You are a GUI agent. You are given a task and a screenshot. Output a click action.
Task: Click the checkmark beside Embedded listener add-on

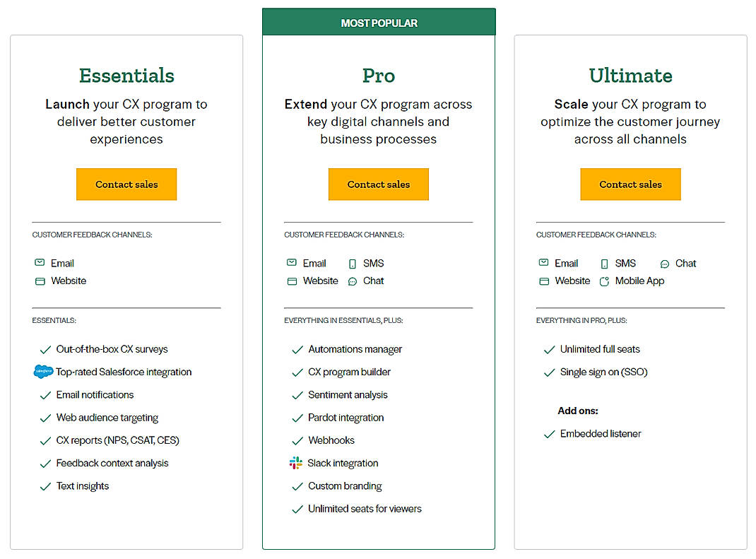(x=550, y=434)
